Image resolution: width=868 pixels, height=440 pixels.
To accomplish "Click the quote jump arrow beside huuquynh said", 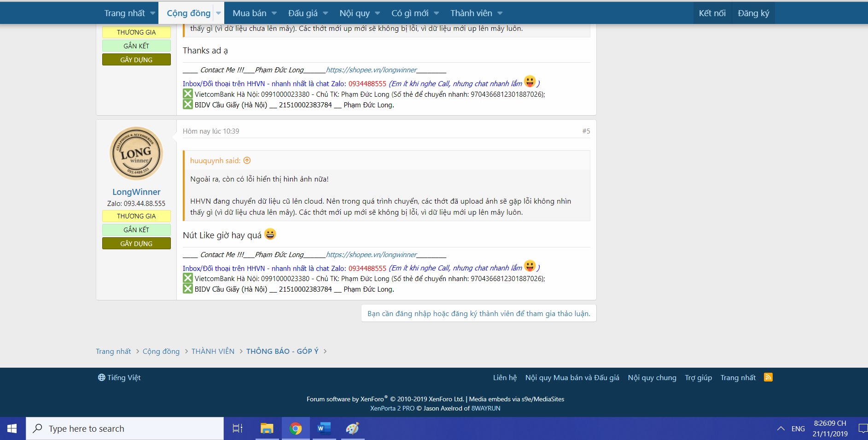I will [247, 160].
